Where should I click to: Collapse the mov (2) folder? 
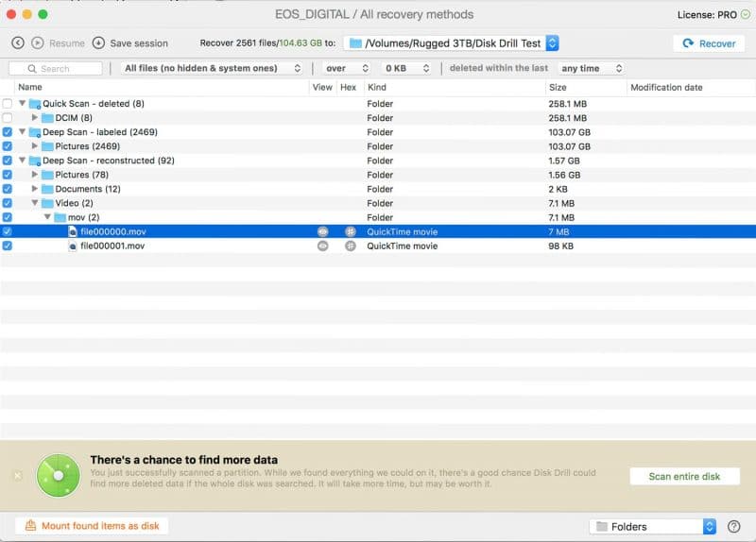tap(47, 217)
